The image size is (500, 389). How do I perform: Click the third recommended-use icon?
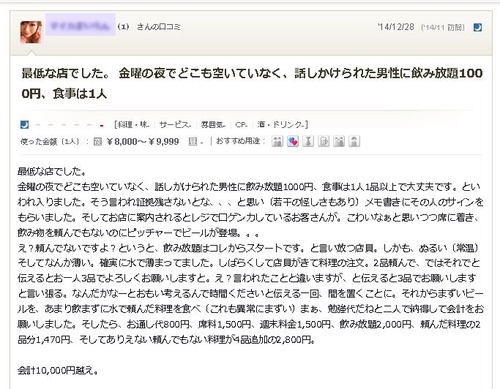tap(308, 141)
